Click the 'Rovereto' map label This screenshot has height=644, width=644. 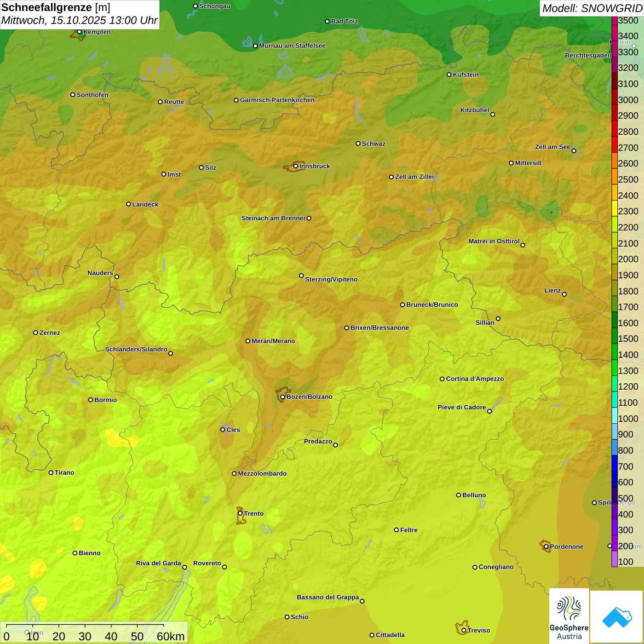click(x=207, y=563)
